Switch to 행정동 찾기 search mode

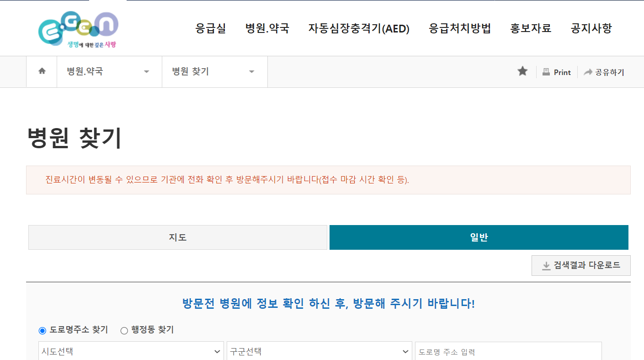(x=123, y=330)
